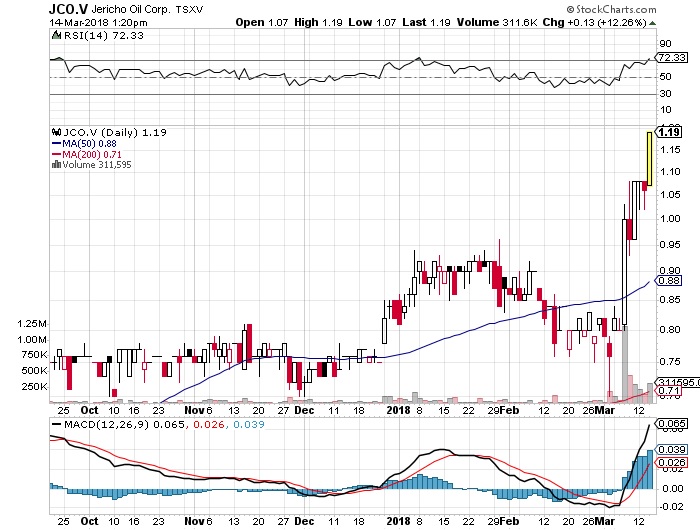Click the Dec label on the price chart date axis
The image size is (700, 530).
[x=304, y=410]
